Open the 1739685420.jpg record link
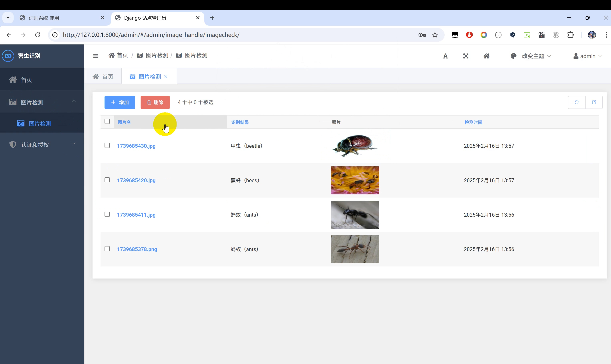Image resolution: width=611 pixels, height=364 pixels. [x=136, y=180]
